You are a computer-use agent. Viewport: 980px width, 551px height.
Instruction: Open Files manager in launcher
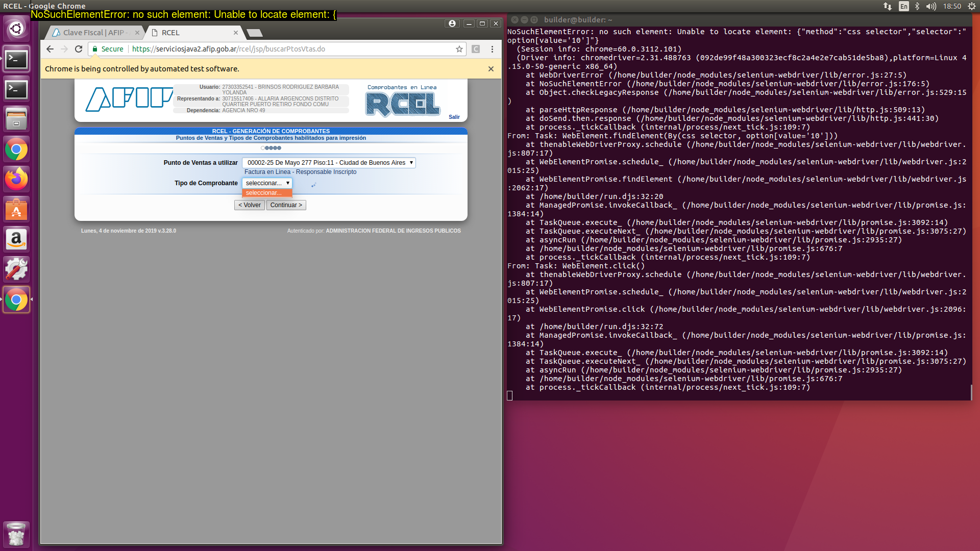click(x=16, y=119)
